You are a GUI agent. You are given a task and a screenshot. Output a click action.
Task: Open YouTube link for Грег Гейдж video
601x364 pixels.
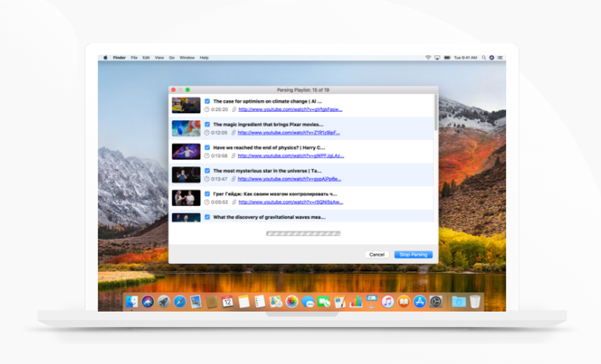(x=290, y=202)
